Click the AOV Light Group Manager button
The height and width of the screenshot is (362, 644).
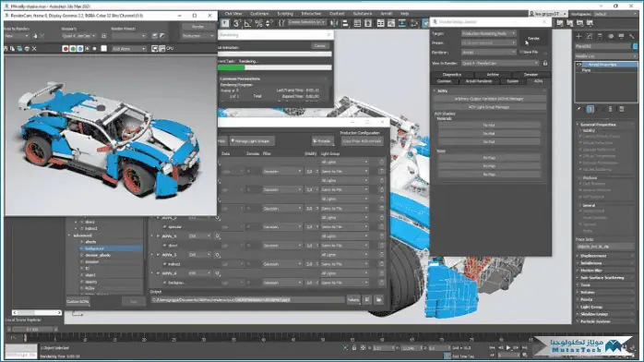pos(489,107)
